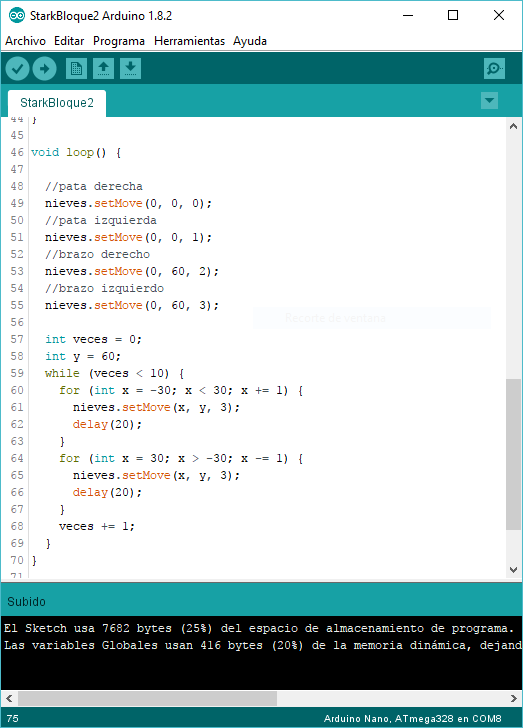Image resolution: width=523 pixels, height=728 pixels.
Task: Open the Programa menu
Action: click(x=119, y=41)
